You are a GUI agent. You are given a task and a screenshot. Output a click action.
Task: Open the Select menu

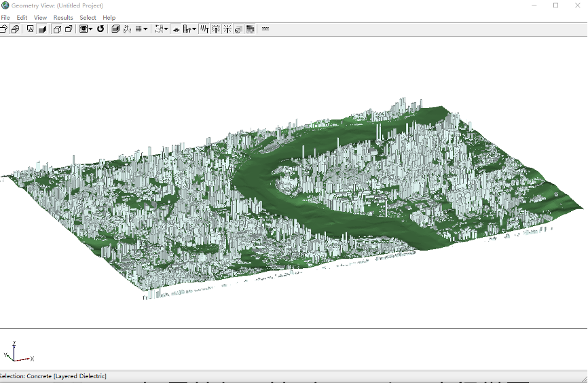(x=88, y=18)
